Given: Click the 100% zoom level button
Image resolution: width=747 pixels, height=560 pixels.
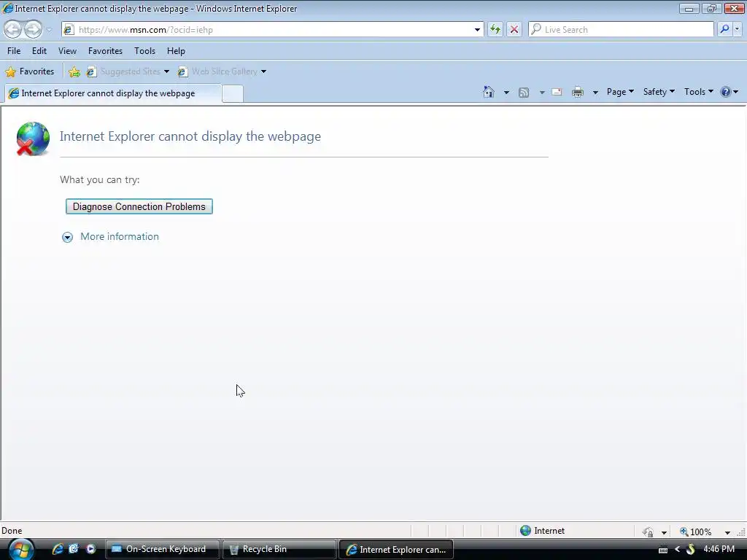Looking at the screenshot, I should coord(695,532).
